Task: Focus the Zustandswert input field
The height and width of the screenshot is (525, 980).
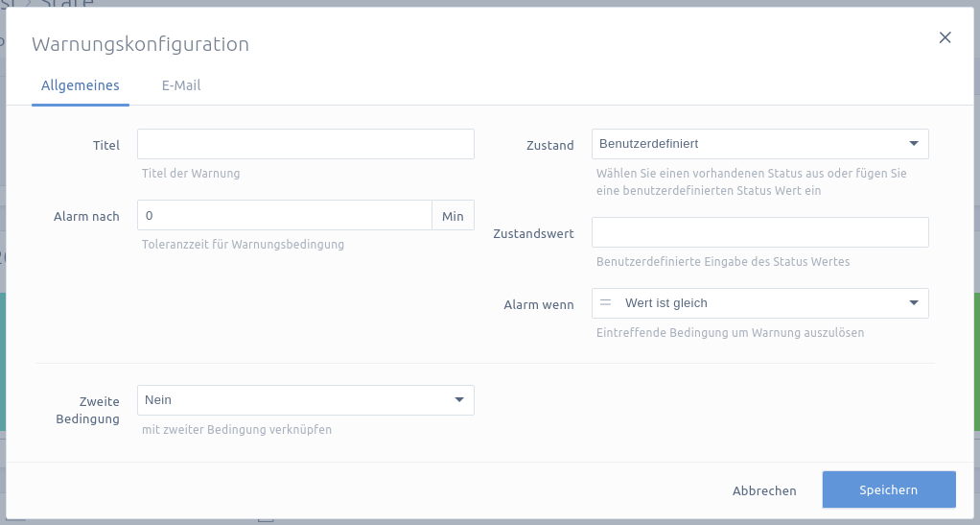Action: click(760, 232)
